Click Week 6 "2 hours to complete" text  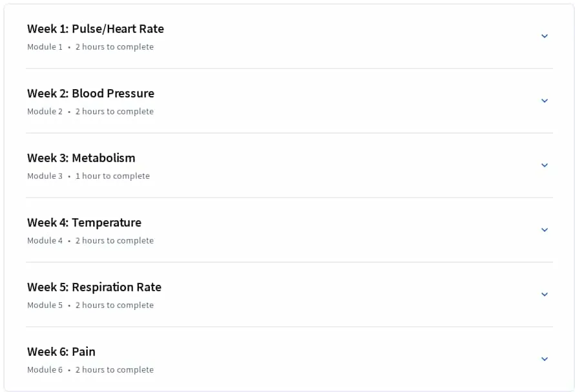click(x=114, y=369)
